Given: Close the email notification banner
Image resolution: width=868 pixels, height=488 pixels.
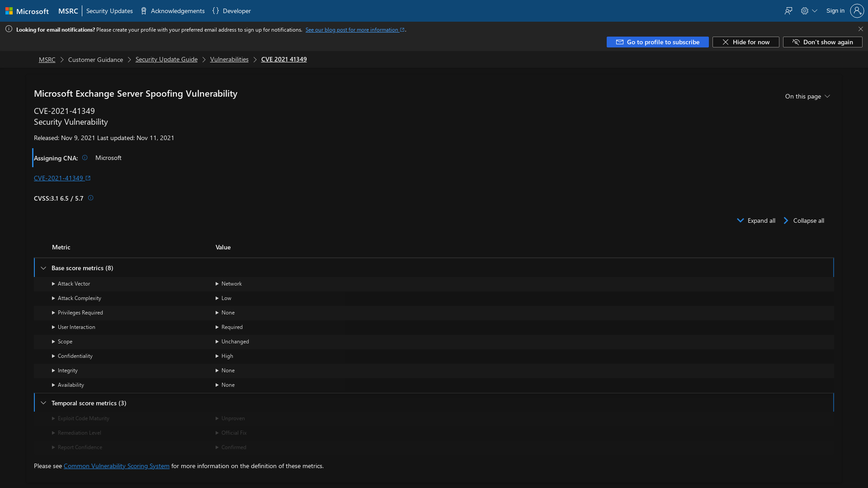Looking at the screenshot, I should click(x=860, y=29).
